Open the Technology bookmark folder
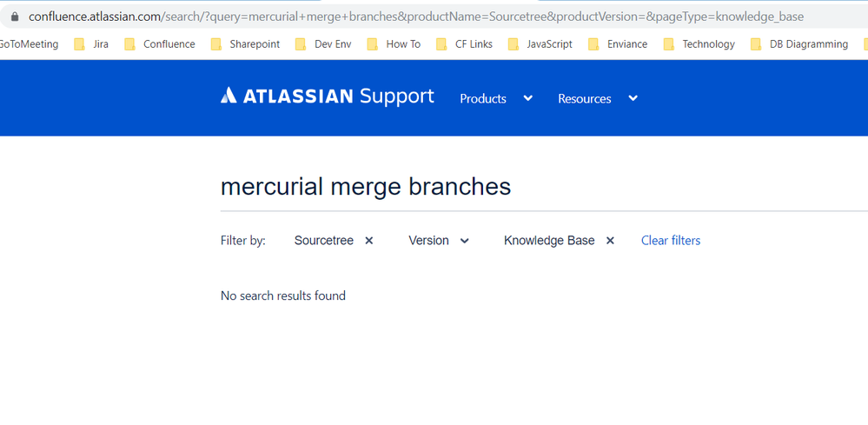This screenshot has width=868, height=425. [x=699, y=44]
